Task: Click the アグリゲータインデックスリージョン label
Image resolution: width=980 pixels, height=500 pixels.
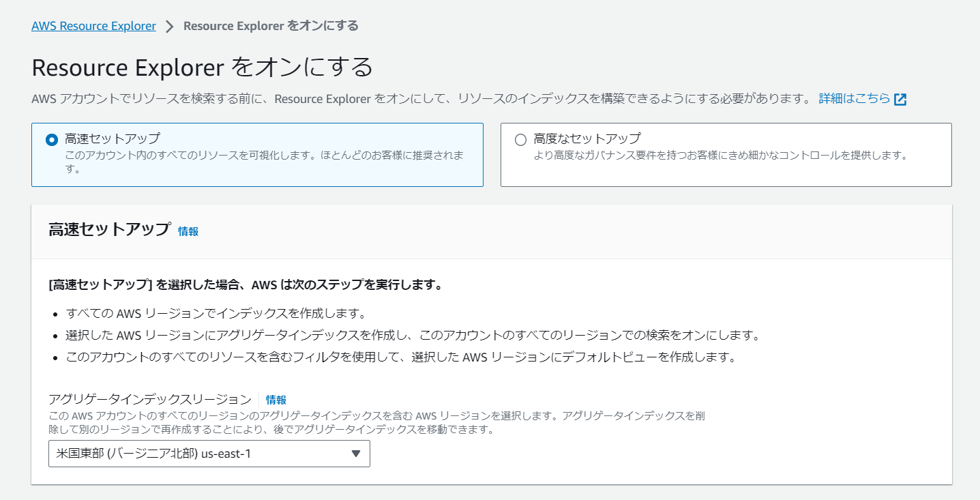Action: click(150, 399)
